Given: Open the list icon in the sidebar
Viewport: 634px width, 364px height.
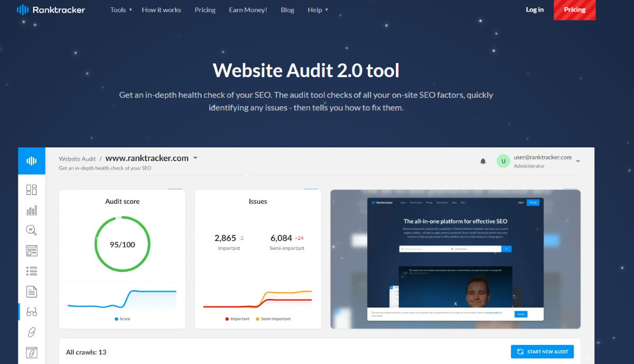Looking at the screenshot, I should pyautogui.click(x=32, y=271).
